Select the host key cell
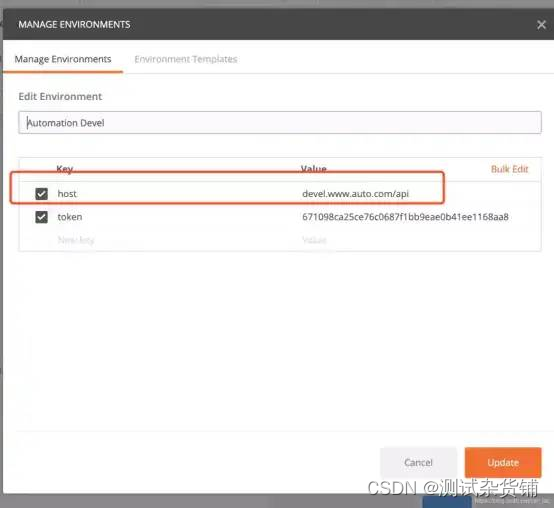This screenshot has height=508, width=554. 67,194
